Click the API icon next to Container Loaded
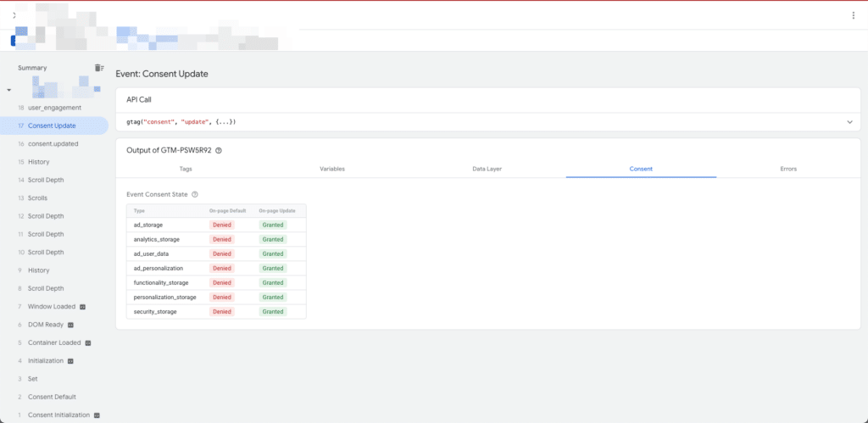This screenshot has width=868, height=423. pos(88,342)
